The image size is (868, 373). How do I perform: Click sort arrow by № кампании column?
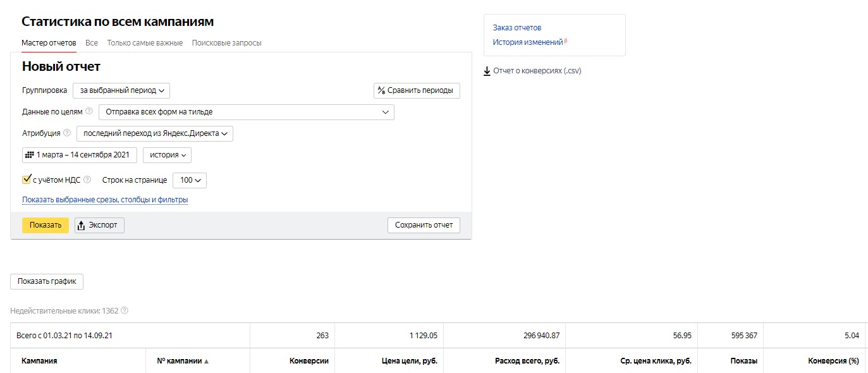[206, 361]
